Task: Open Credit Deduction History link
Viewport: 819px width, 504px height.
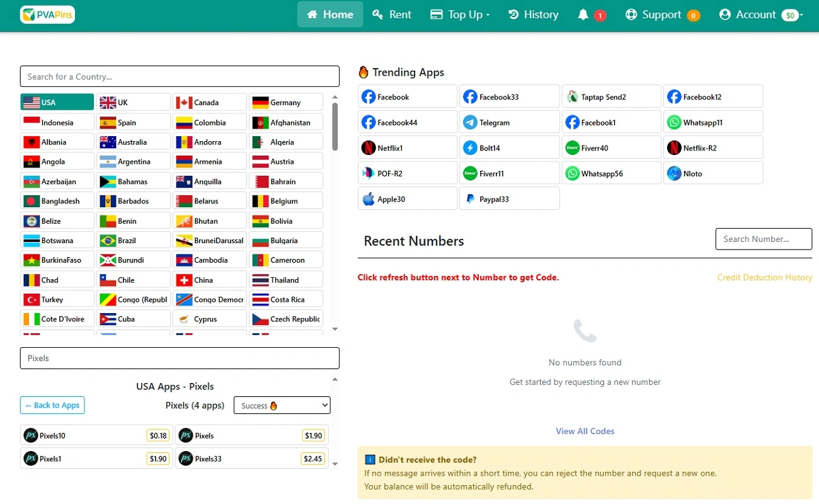Action: pyautogui.click(x=765, y=277)
